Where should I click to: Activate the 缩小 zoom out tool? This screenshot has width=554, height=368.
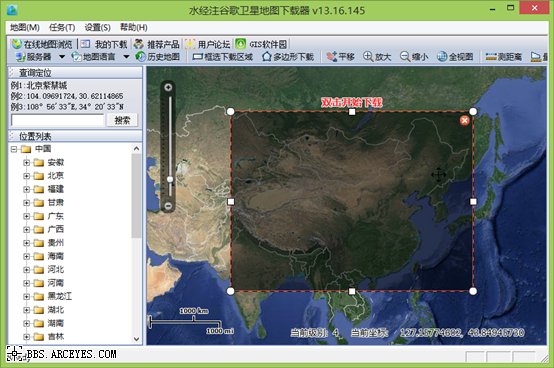tap(414, 57)
